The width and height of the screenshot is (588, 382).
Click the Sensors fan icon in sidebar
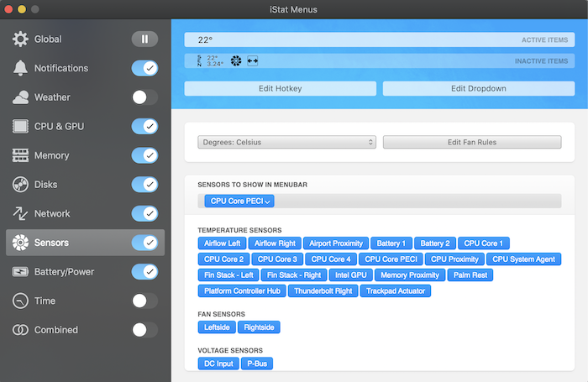click(x=20, y=243)
